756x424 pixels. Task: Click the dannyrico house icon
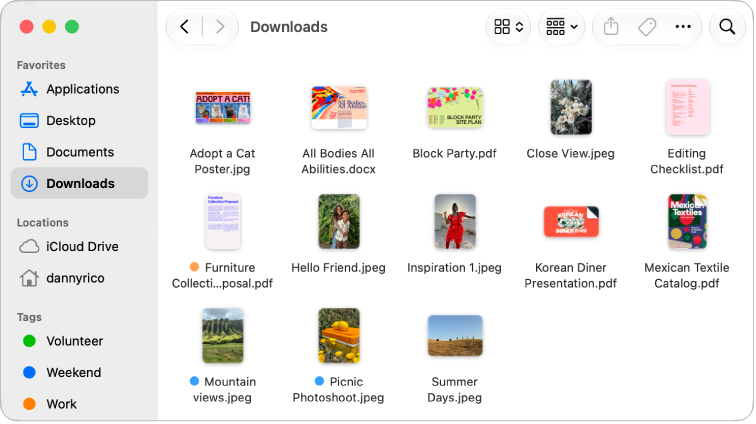point(29,278)
